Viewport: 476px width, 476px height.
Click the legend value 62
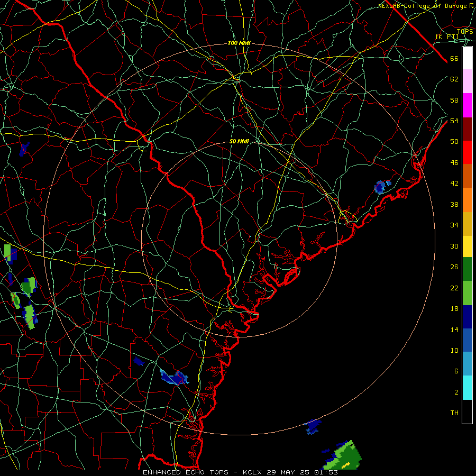point(454,79)
